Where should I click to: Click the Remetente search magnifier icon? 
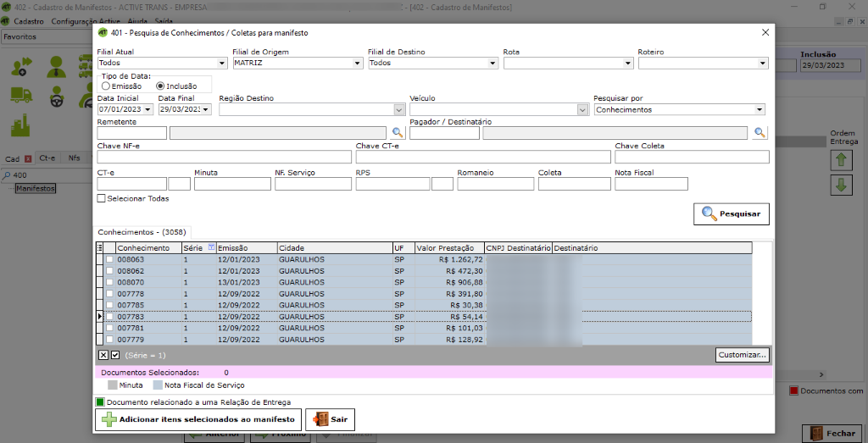(x=398, y=133)
